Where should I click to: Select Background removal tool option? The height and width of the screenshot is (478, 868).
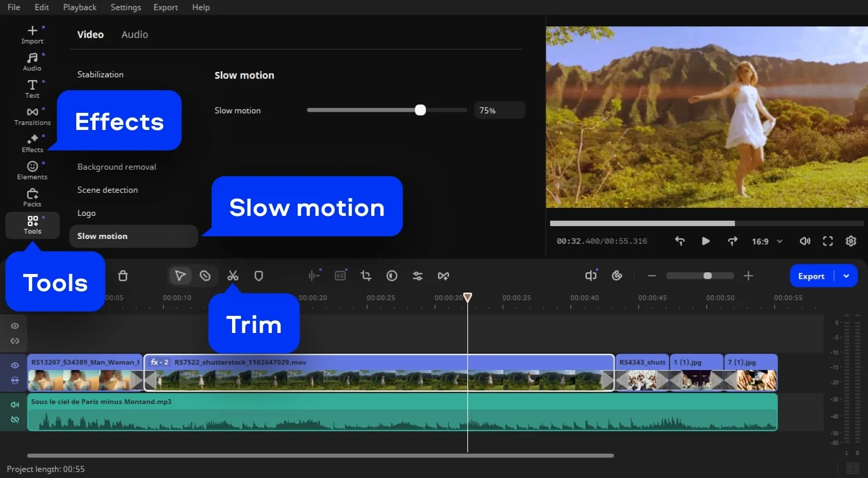tap(117, 167)
